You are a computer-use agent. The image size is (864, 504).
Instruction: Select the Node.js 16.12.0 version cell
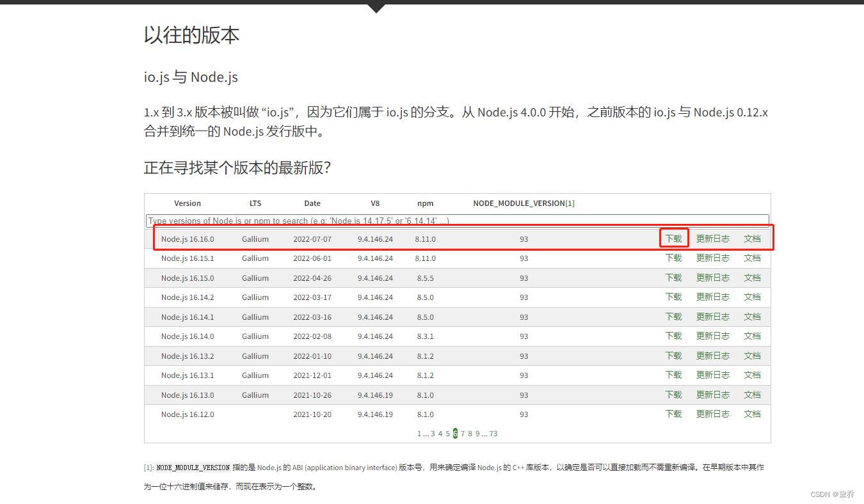(x=188, y=414)
